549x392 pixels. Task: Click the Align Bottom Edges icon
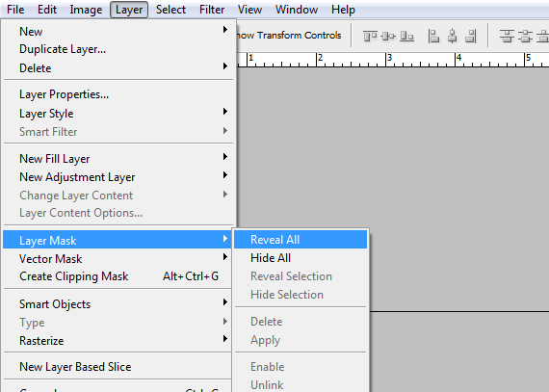tap(406, 36)
